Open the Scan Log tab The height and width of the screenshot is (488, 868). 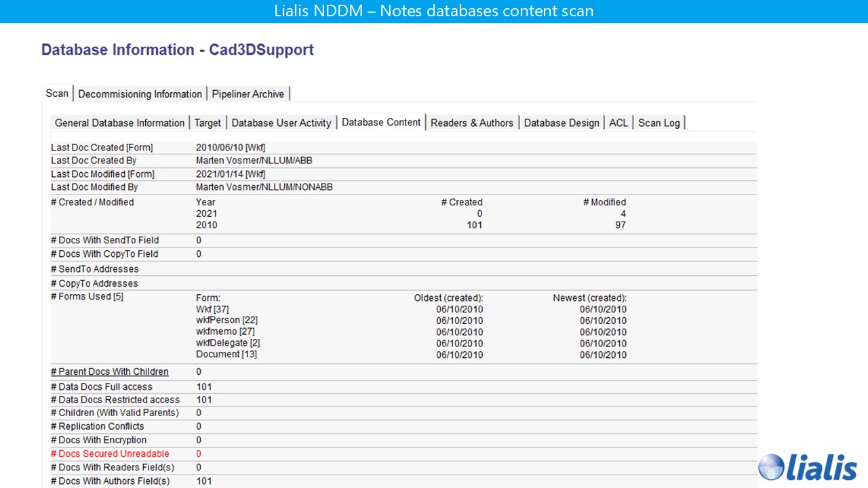coord(658,123)
